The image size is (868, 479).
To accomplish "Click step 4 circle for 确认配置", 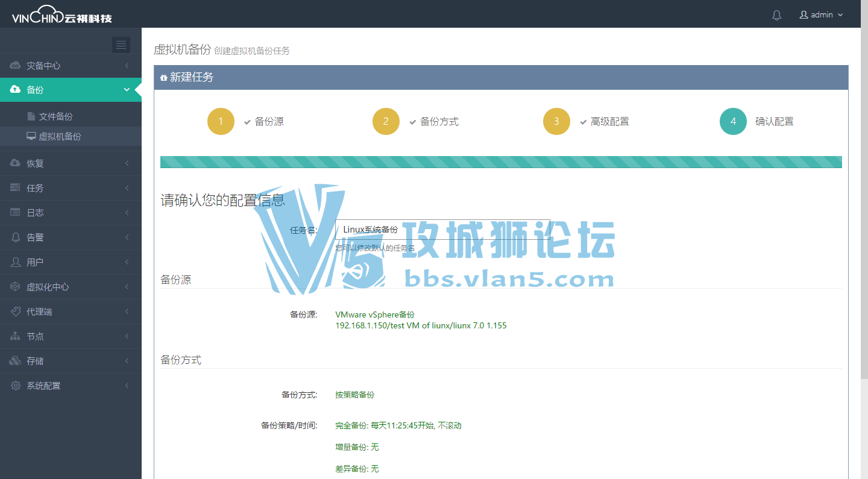I will point(733,121).
